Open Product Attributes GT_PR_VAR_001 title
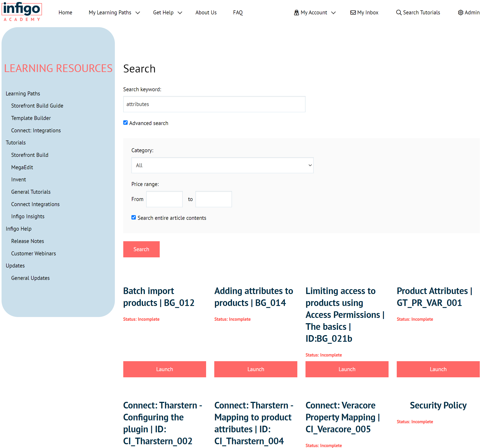 click(x=434, y=297)
